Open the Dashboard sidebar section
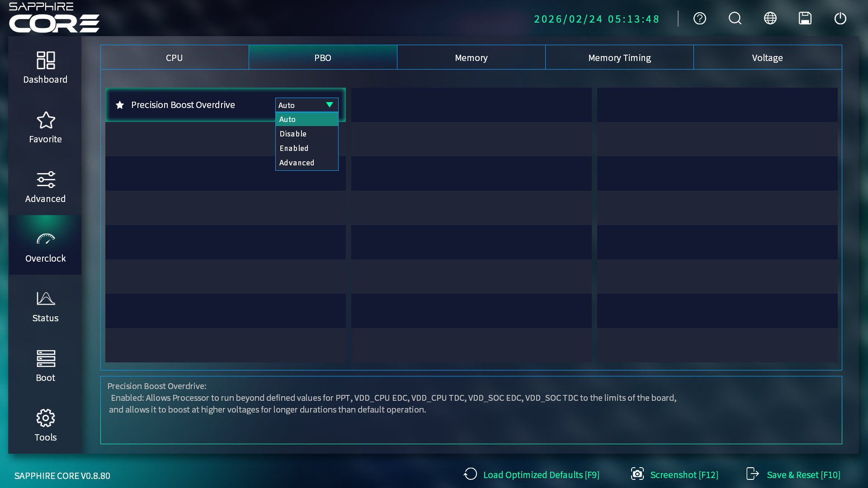The image size is (868, 488). (x=45, y=68)
